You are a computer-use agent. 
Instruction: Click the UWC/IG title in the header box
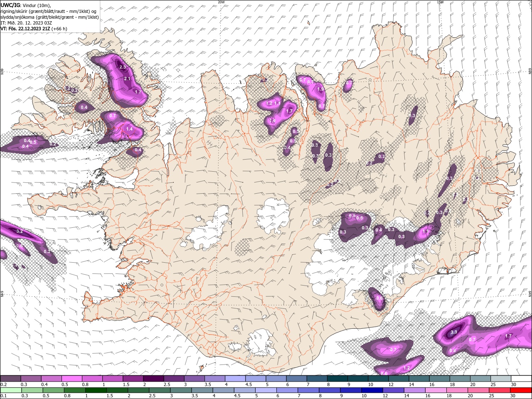click(10, 5)
